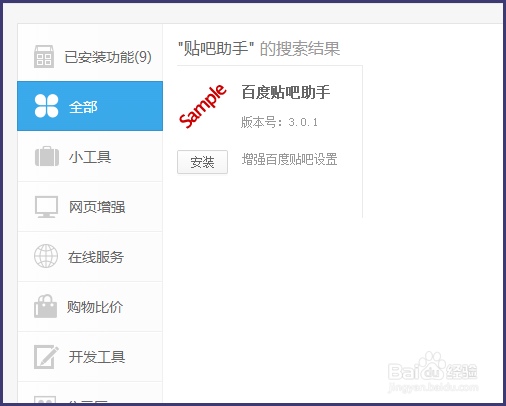
Task: Open 在线服务 category
Action: [x=90, y=257]
